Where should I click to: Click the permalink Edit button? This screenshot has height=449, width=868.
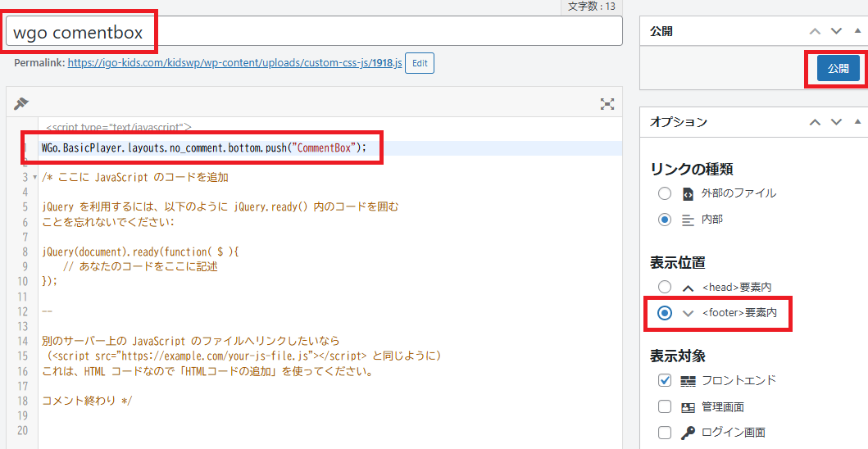(x=420, y=63)
